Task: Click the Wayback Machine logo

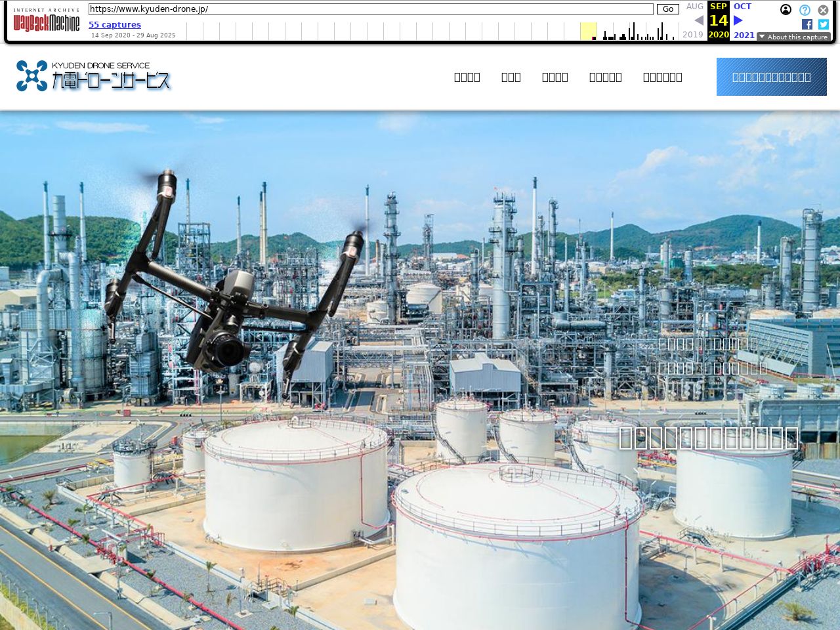Action: tap(46, 23)
